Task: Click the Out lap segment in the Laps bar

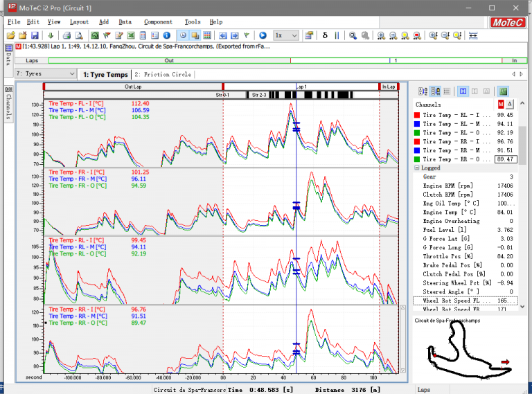Action: click(x=169, y=61)
